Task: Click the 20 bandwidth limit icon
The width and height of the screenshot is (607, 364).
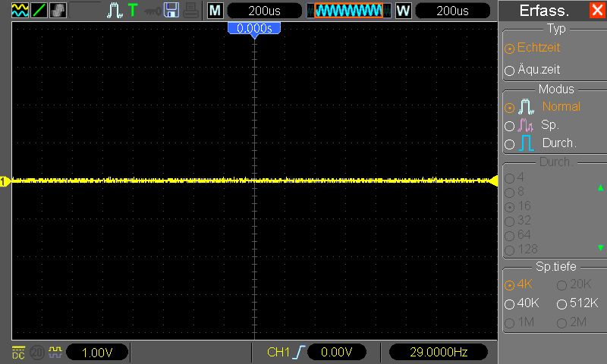Action: 37,353
